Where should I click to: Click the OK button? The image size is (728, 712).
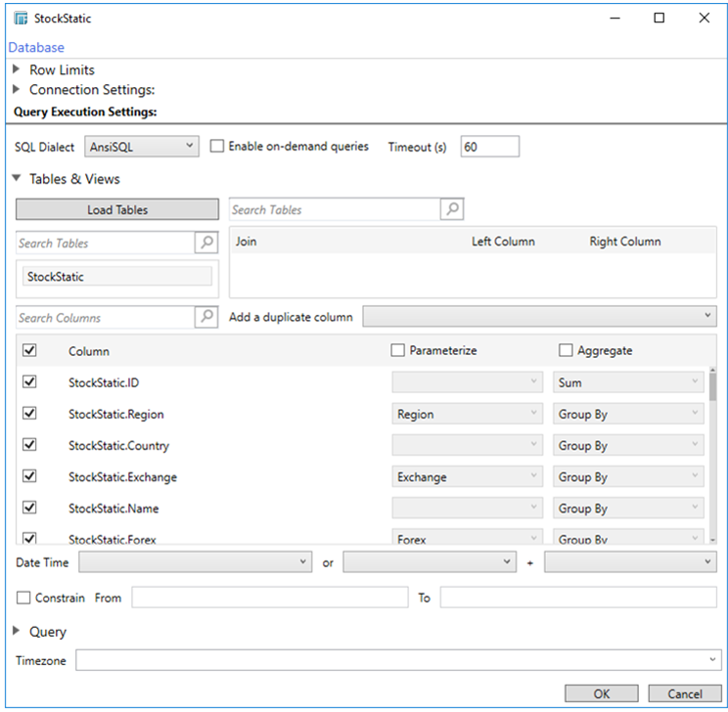(601, 693)
